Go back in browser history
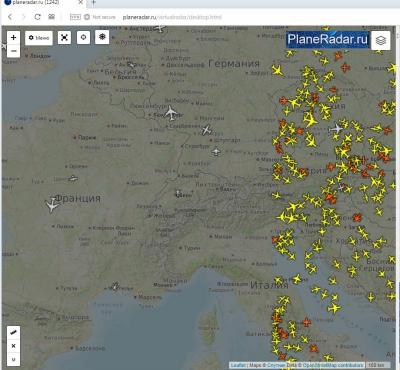The height and width of the screenshot is (370, 400). coord(10,17)
